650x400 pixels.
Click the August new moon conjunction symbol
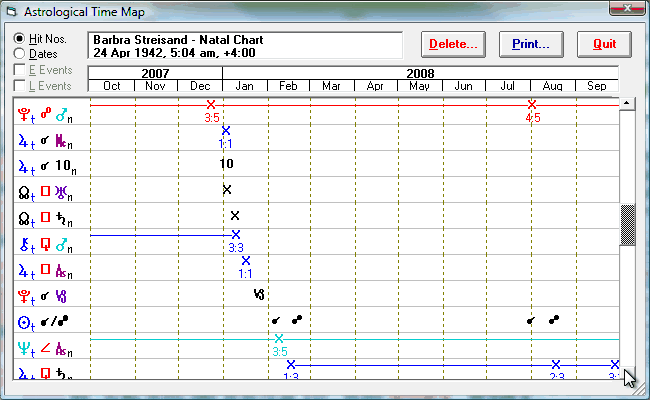click(531, 320)
